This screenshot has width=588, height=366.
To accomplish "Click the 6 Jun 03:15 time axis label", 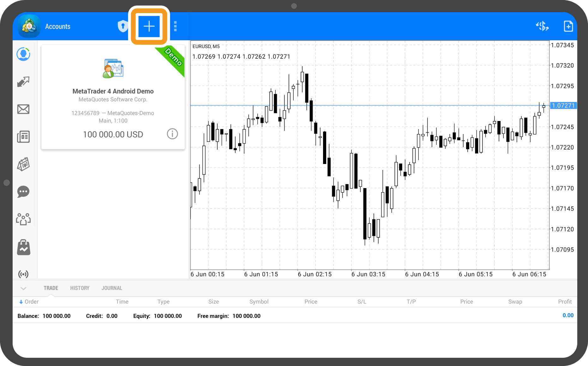I will click(x=368, y=274).
